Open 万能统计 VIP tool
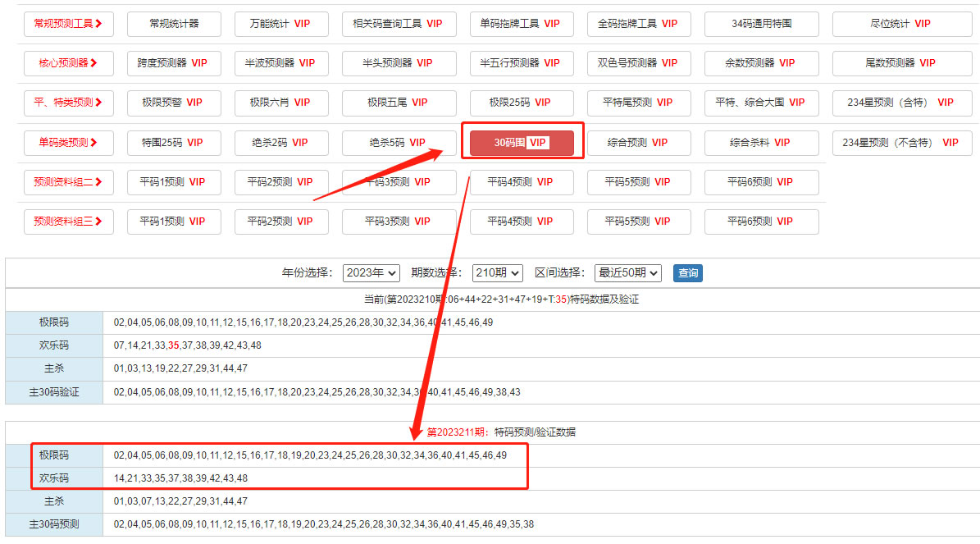This screenshot has width=980, height=544. [x=280, y=24]
